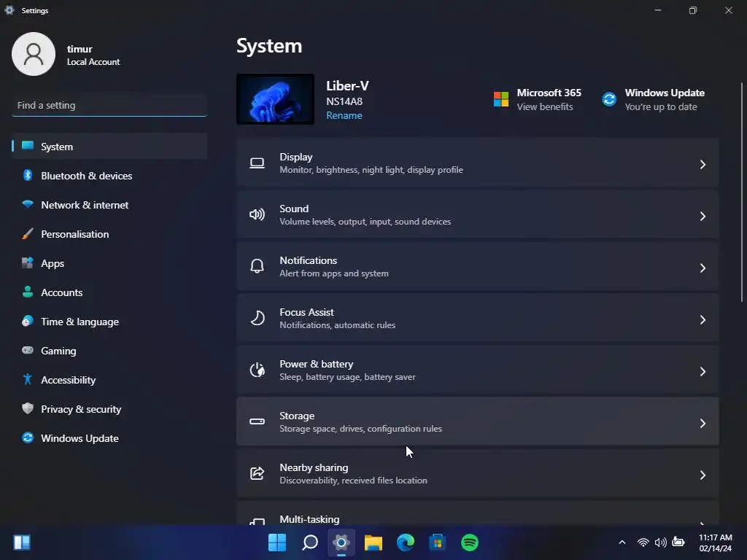Click the vertical scrollbar on the right
This screenshot has width=747, height=560.
pyautogui.click(x=742, y=192)
